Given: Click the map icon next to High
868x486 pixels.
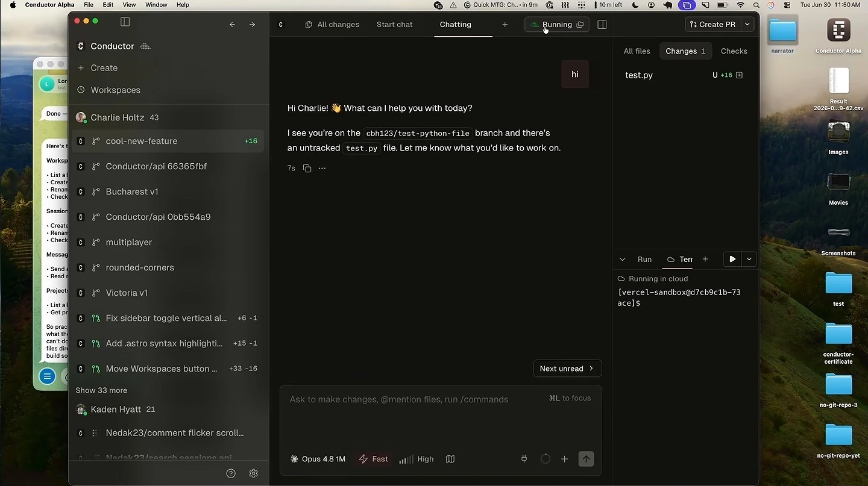Looking at the screenshot, I should (x=450, y=459).
